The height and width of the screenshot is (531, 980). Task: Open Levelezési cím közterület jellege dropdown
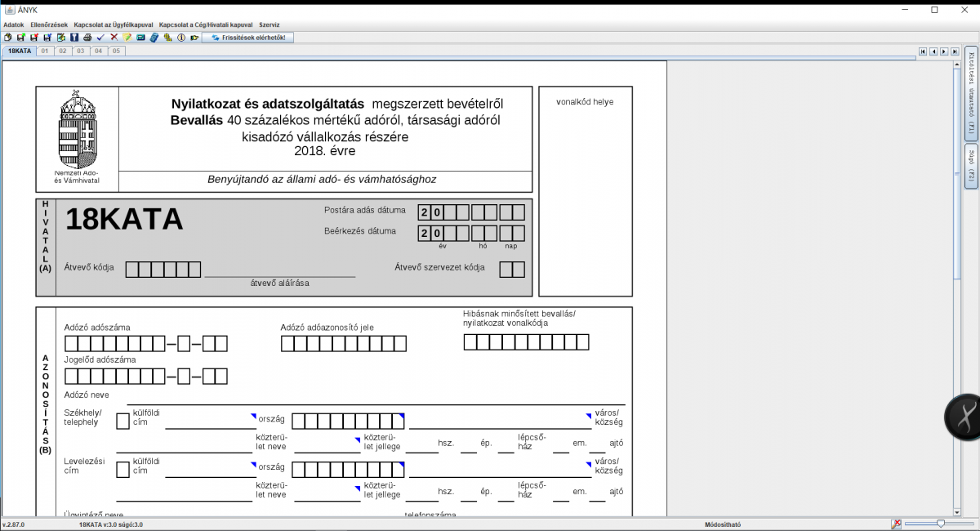tap(358, 489)
